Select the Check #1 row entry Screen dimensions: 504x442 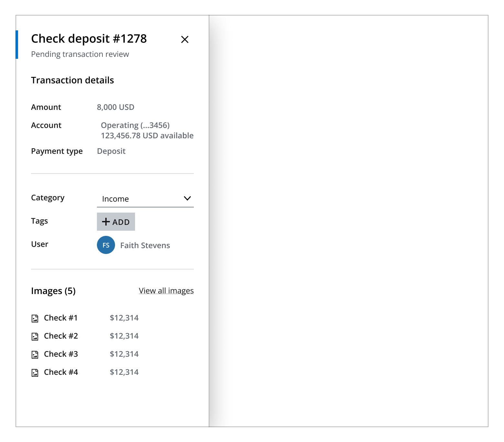point(61,318)
